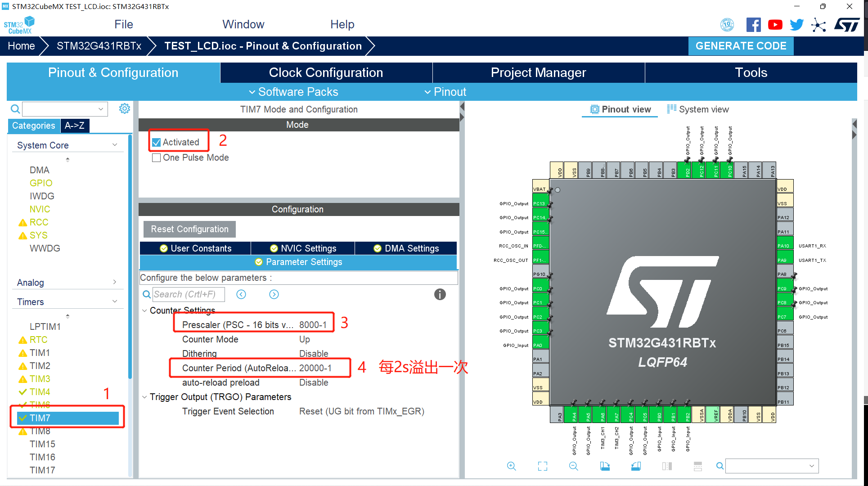This screenshot has height=486, width=868.
Task: Uncheck the Activated checkbox for TIM7
Action: point(157,143)
